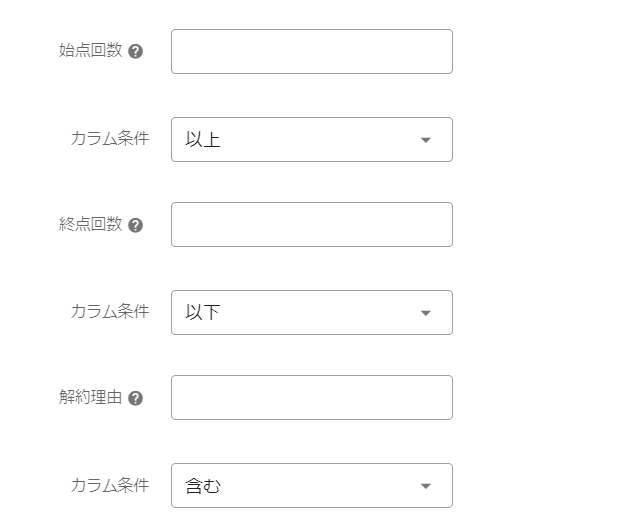Focus the 始点回数 text input field
This screenshot has height=526, width=629.
[x=311, y=51]
